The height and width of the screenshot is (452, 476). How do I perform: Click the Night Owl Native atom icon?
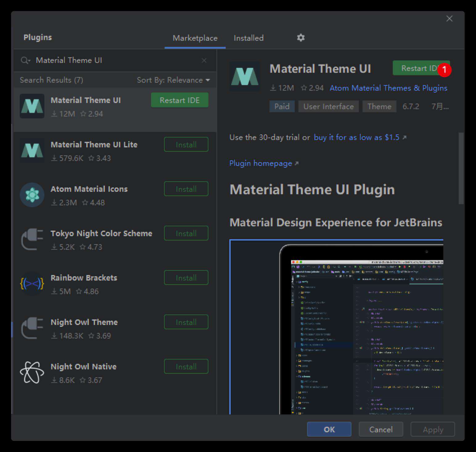[32, 372]
